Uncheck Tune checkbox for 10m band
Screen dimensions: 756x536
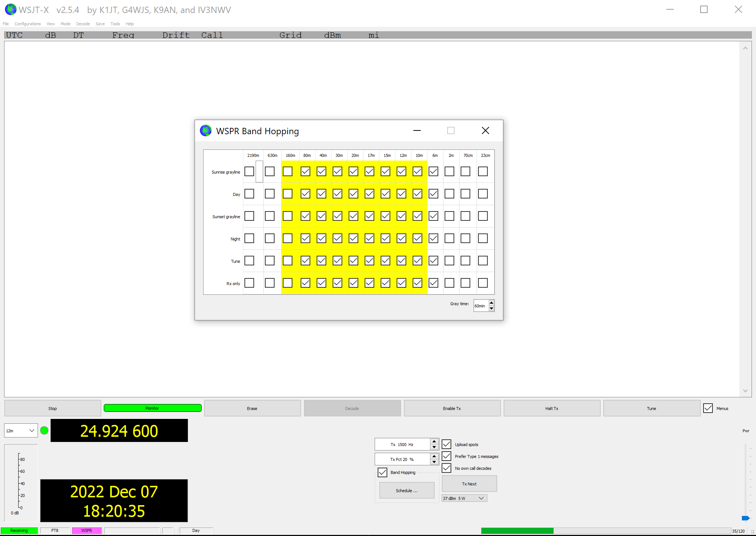click(417, 261)
